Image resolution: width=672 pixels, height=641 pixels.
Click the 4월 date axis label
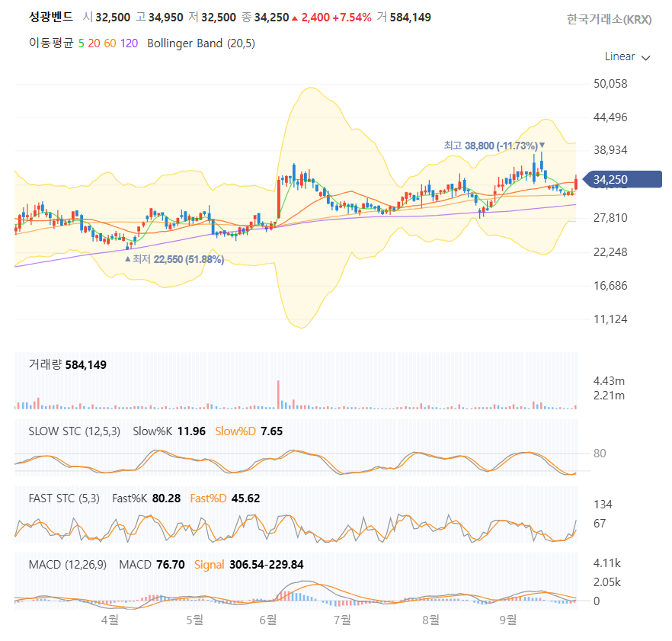[x=110, y=620]
